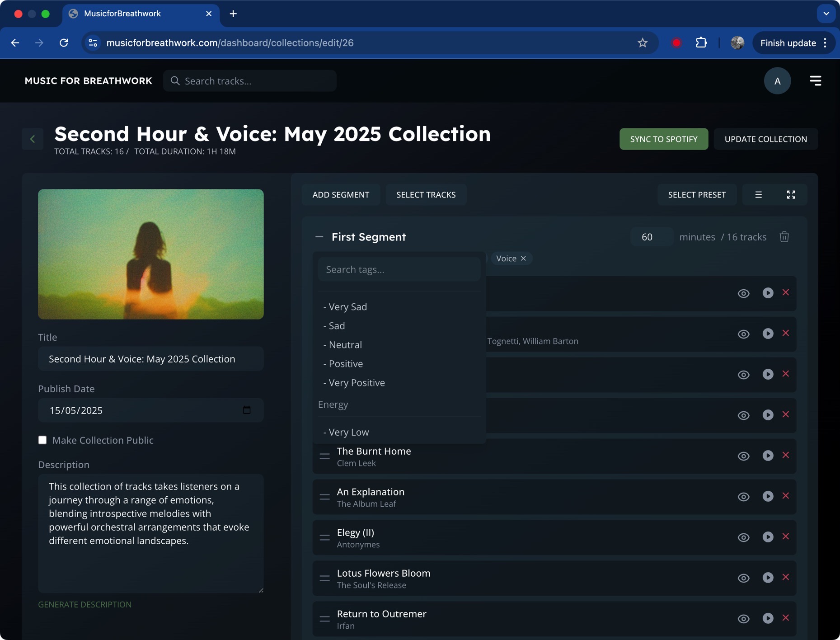Open the user avatar A menu

click(777, 81)
